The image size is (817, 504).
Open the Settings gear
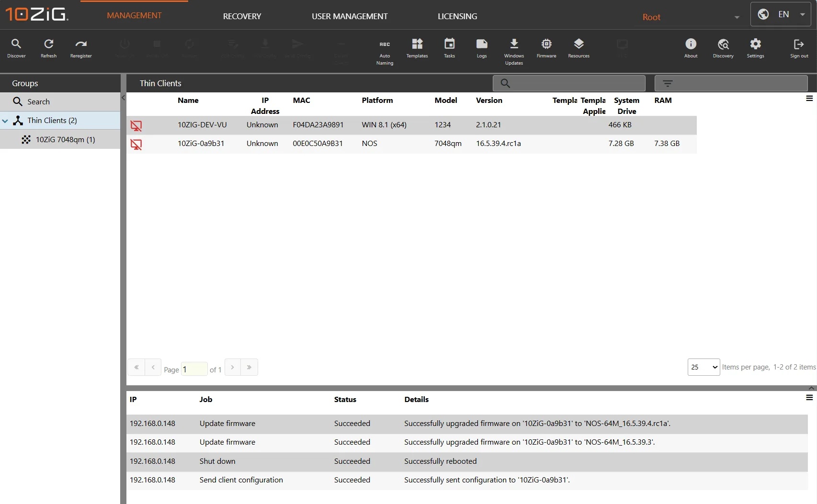[755, 48]
